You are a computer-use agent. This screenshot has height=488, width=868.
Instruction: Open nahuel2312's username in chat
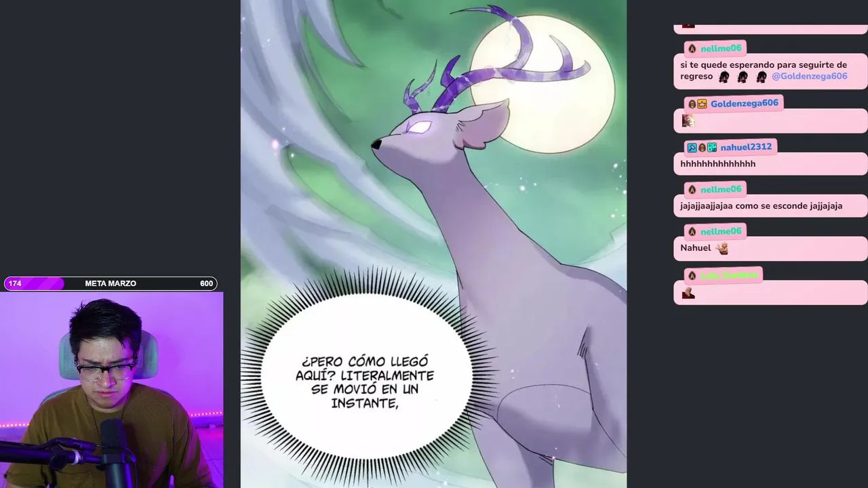[x=747, y=147]
